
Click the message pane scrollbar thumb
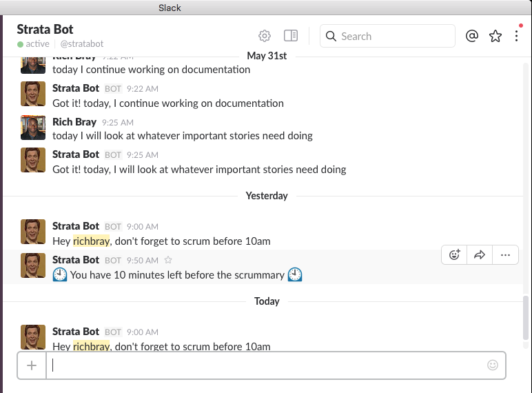(x=526, y=318)
